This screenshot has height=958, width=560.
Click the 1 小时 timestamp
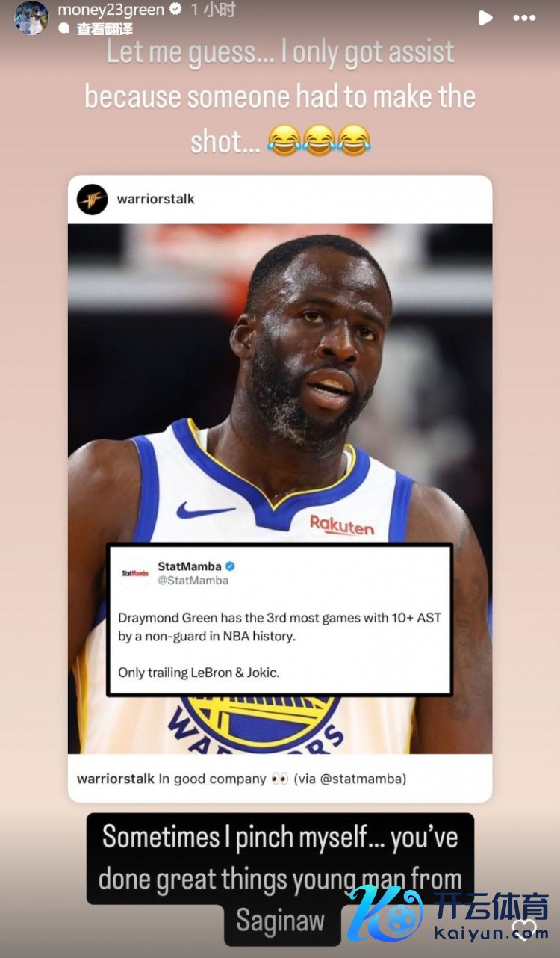point(213,10)
